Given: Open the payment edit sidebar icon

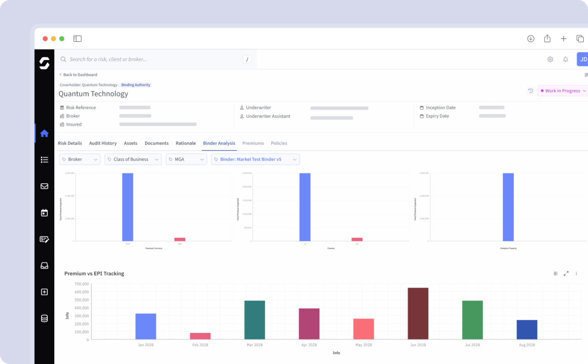Looking at the screenshot, I should (x=45, y=239).
